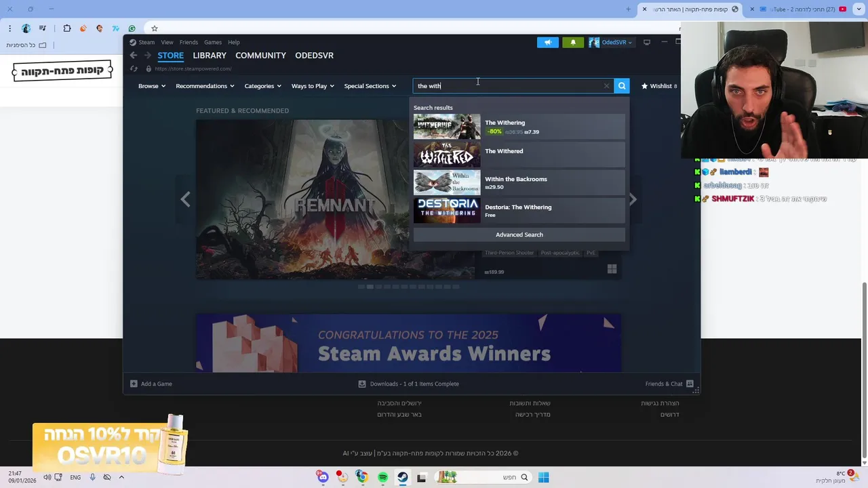The height and width of the screenshot is (488, 868).
Task: Expand the Browse dropdown
Action: click(x=152, y=86)
